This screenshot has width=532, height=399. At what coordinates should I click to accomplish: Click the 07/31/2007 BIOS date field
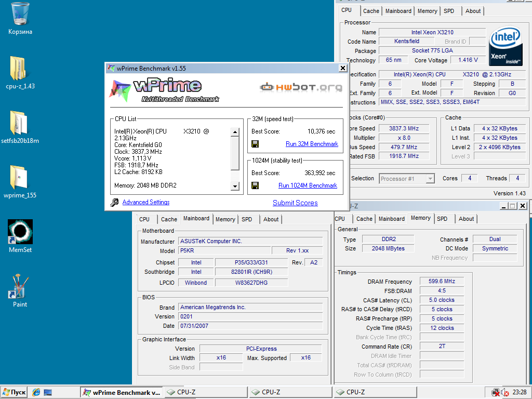(250, 326)
